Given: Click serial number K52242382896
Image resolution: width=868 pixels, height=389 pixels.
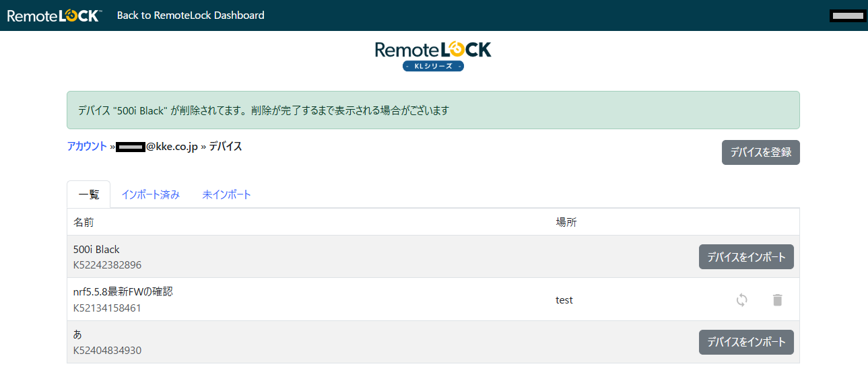Looking at the screenshot, I should (108, 264).
